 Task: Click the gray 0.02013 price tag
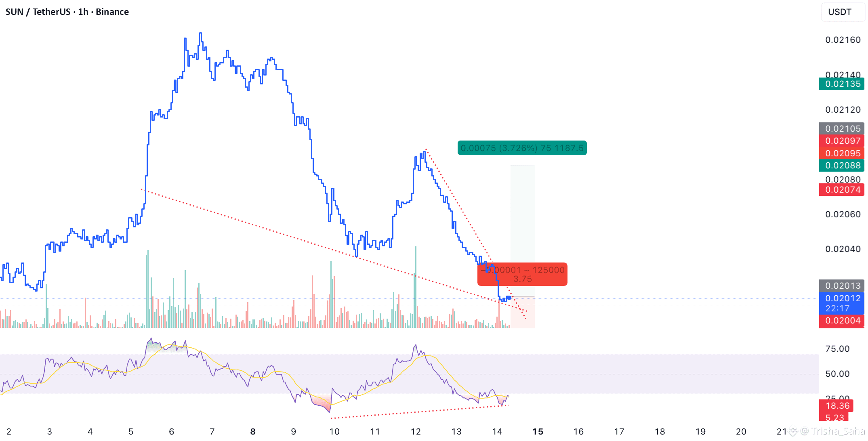coord(842,286)
